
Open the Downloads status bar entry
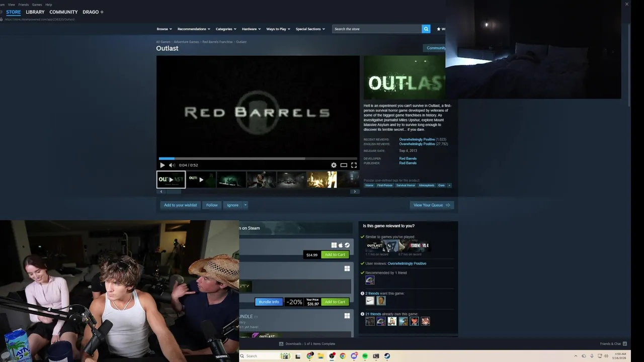pos(307,344)
